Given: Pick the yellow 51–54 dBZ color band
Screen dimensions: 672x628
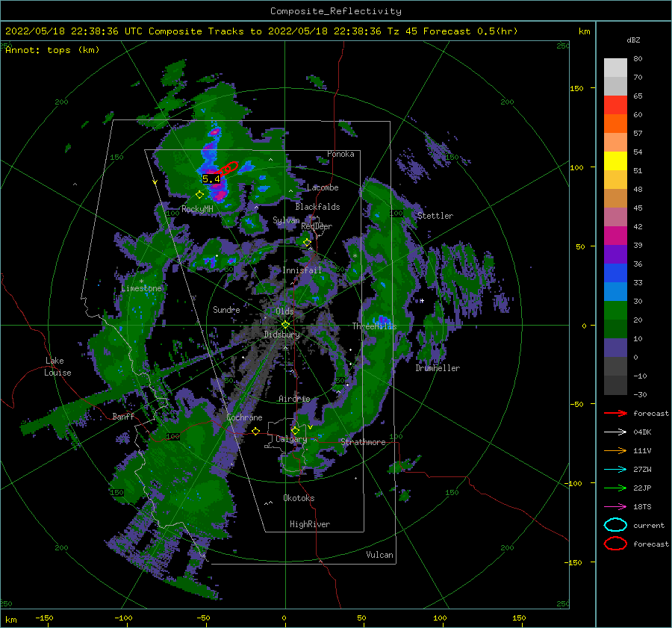Looking at the screenshot, I should pos(615,161).
